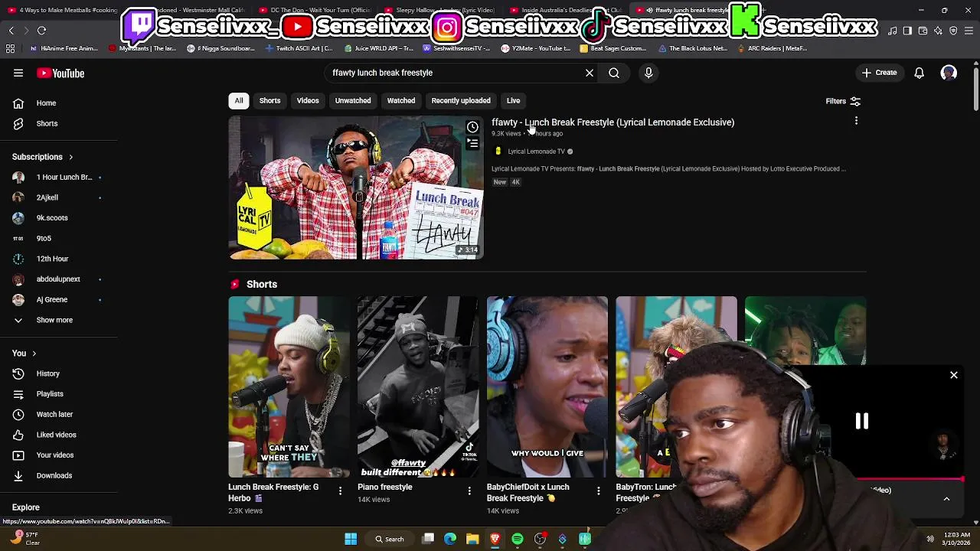The width and height of the screenshot is (980, 551).
Task: Click the Create button
Action: tap(879, 73)
